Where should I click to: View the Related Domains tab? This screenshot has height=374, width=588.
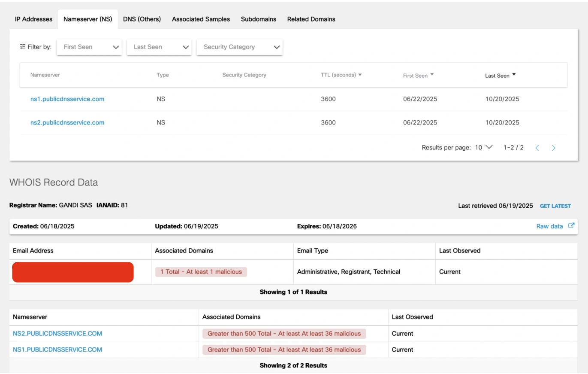point(311,19)
